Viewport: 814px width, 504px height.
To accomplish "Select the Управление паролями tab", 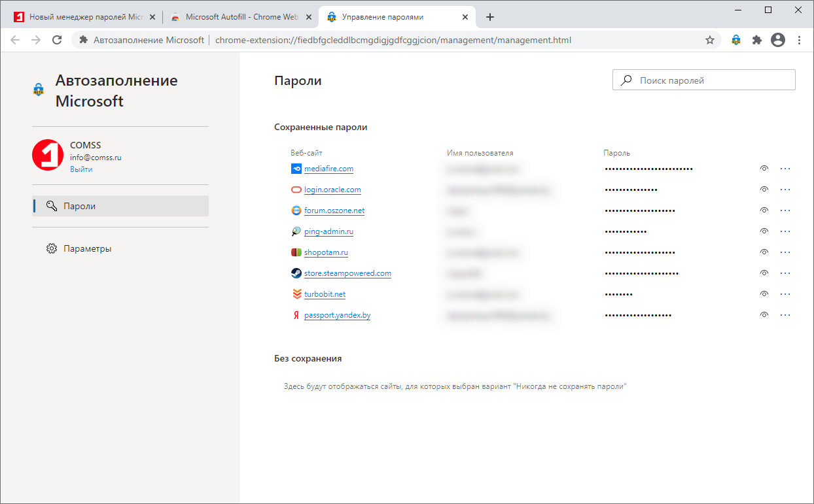I will (x=397, y=17).
